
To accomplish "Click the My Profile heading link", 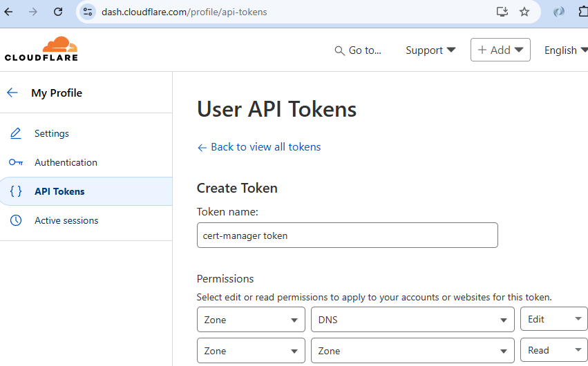I will 57,93.
